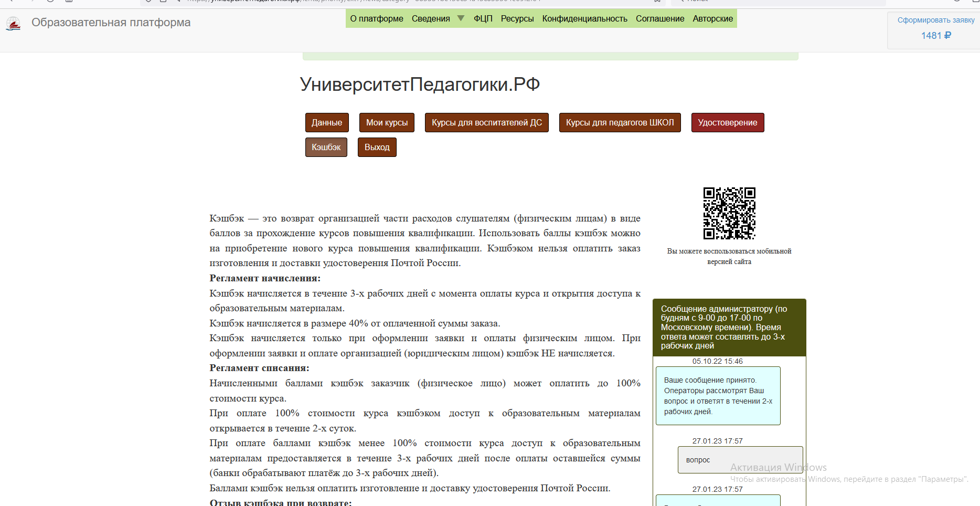This screenshot has width=980, height=506.
Task: Click the 1481 ₽ balance amount
Action: (x=935, y=36)
